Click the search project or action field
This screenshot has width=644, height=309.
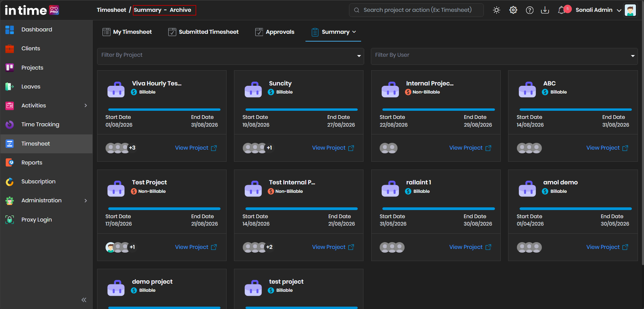tap(416, 10)
